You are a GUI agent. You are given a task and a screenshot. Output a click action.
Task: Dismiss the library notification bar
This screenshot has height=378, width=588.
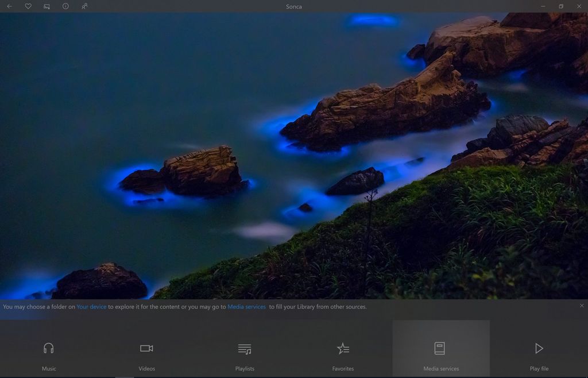point(582,306)
